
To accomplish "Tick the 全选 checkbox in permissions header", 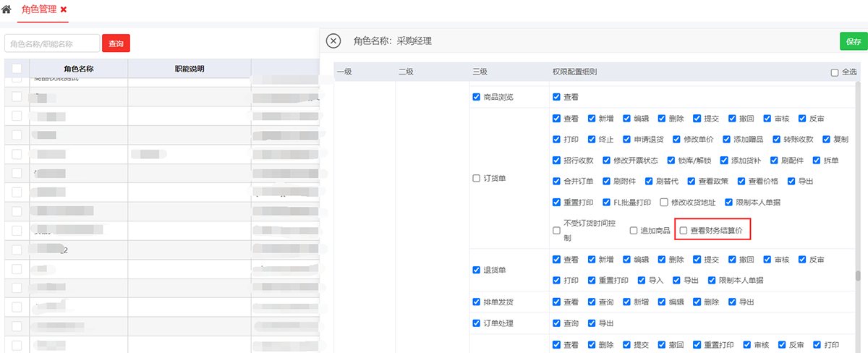I will point(835,72).
